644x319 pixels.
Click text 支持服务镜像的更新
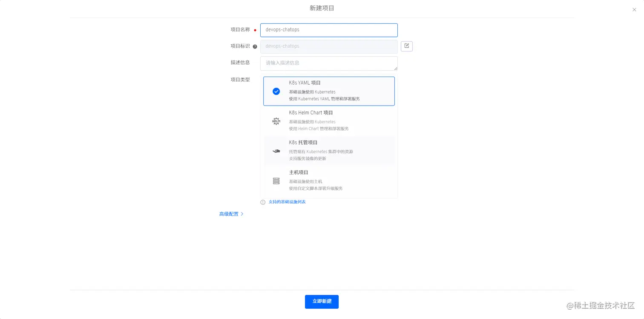308,159
